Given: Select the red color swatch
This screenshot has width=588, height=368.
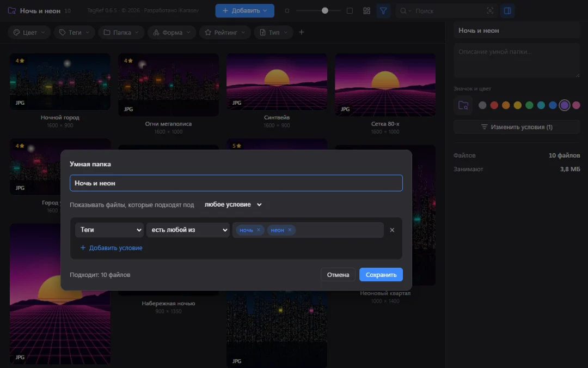Looking at the screenshot, I should (494, 105).
